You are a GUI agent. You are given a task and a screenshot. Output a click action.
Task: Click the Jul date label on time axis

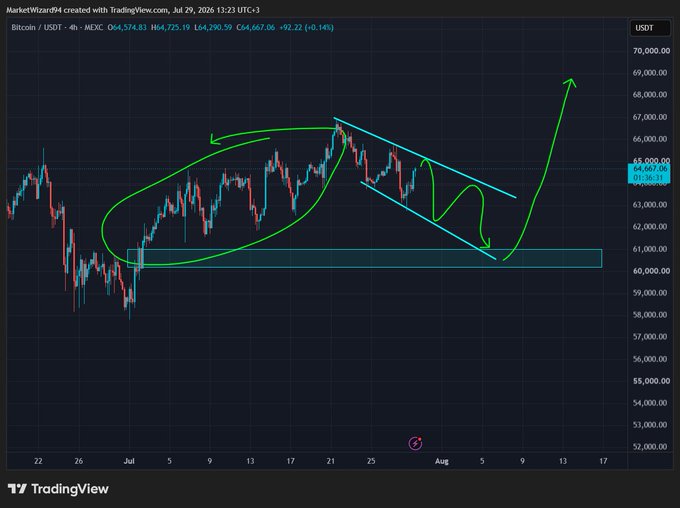click(129, 461)
